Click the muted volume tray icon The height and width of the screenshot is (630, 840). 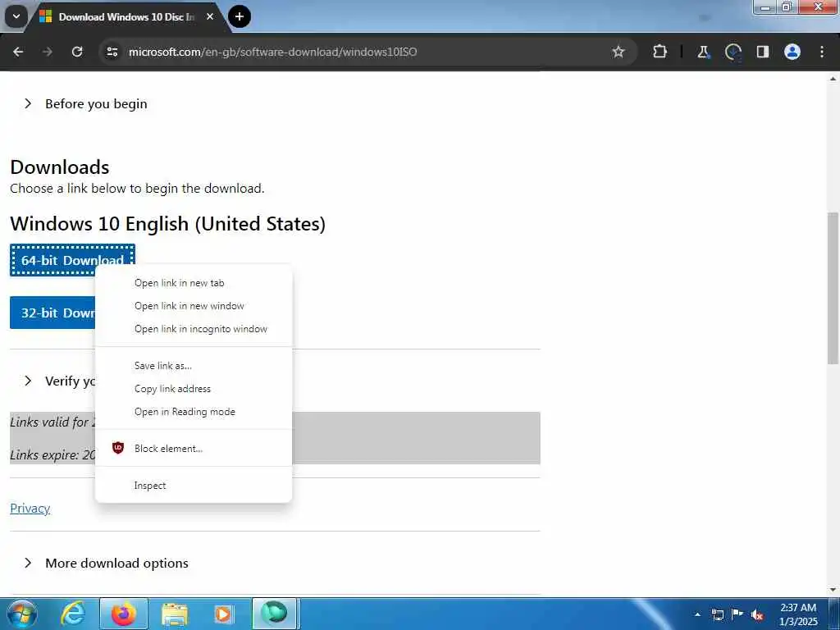[757, 614]
